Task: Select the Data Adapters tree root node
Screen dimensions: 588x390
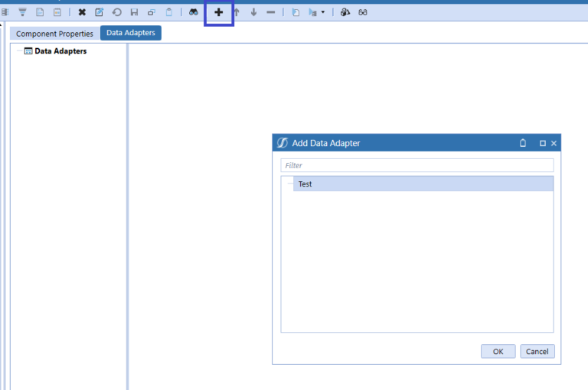Action: point(60,51)
